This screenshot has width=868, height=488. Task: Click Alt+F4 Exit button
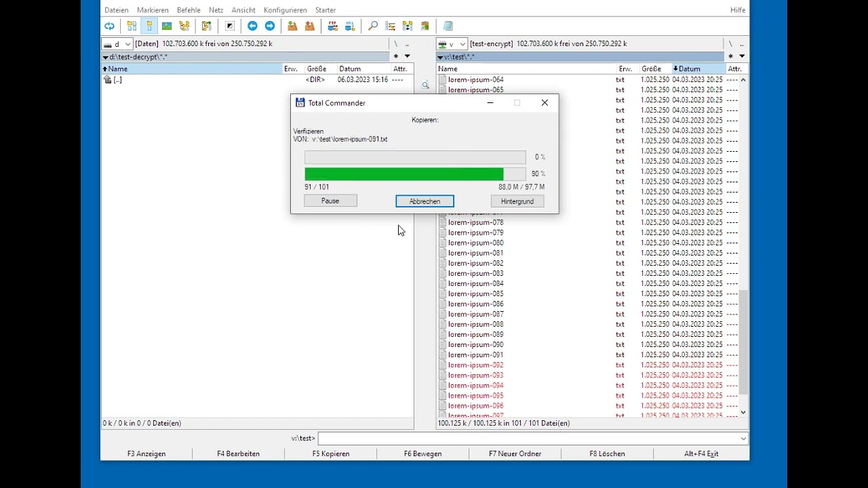point(701,454)
